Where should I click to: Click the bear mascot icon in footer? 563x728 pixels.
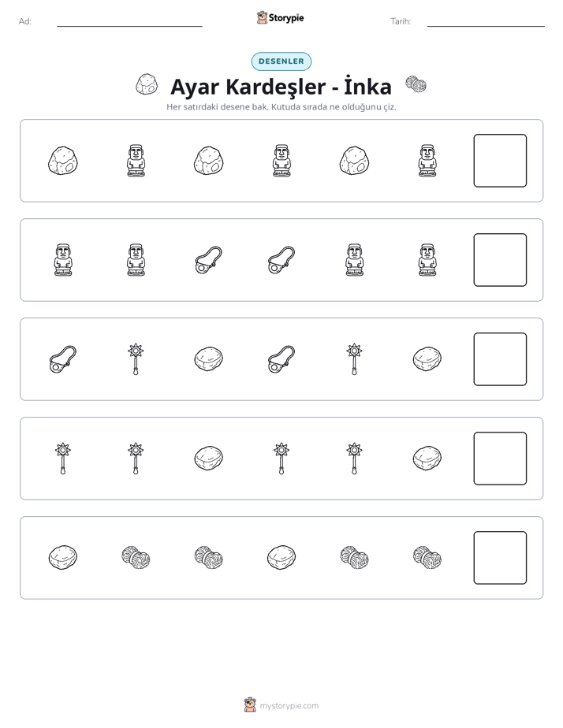click(x=250, y=705)
